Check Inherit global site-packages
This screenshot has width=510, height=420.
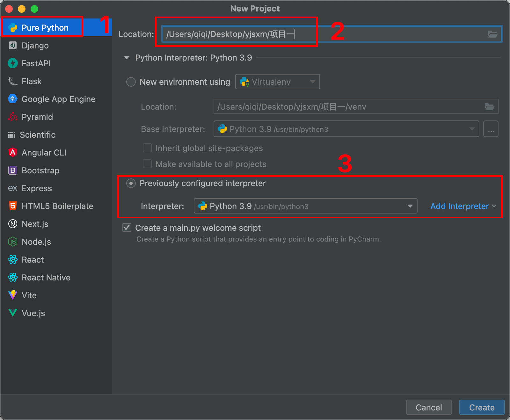pos(147,148)
